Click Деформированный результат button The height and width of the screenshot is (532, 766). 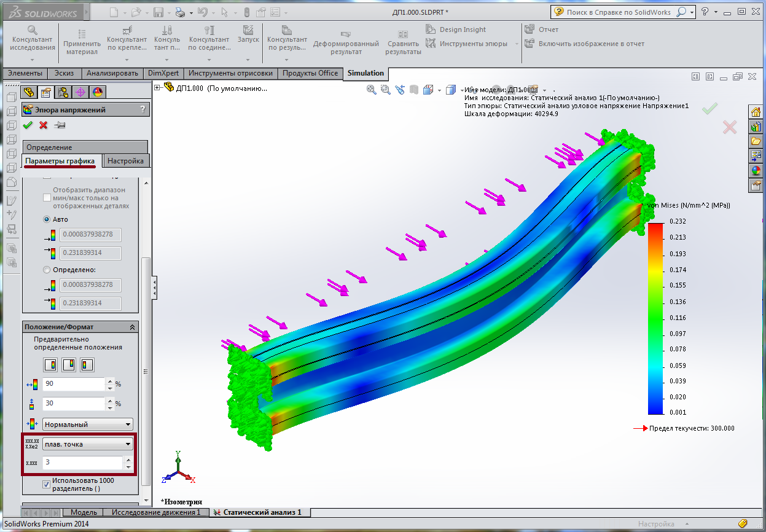(346, 42)
